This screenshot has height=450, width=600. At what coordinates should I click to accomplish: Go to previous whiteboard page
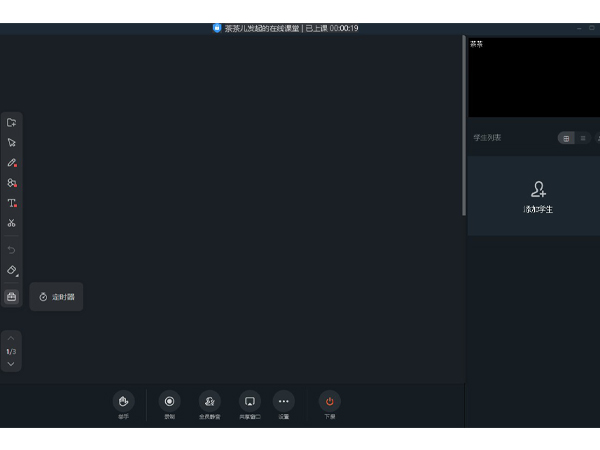(11, 338)
